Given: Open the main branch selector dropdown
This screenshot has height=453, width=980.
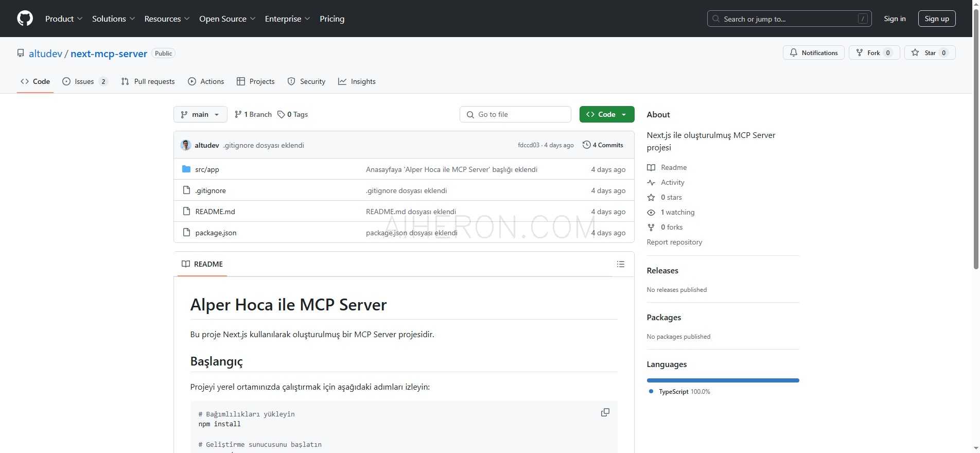Looking at the screenshot, I should pos(200,114).
